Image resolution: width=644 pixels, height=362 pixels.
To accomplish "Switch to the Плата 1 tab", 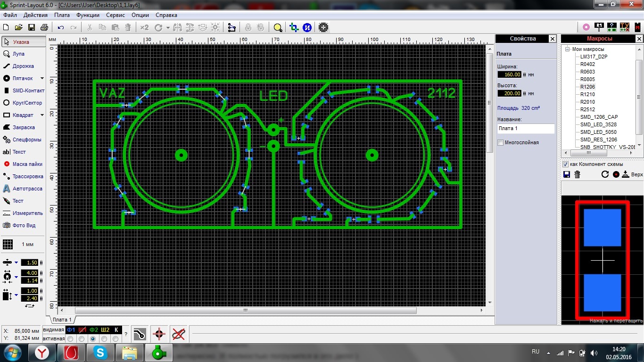I will click(62, 320).
